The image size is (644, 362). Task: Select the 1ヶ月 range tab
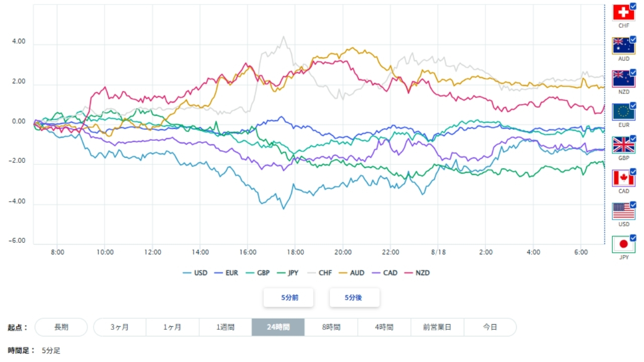click(x=173, y=327)
